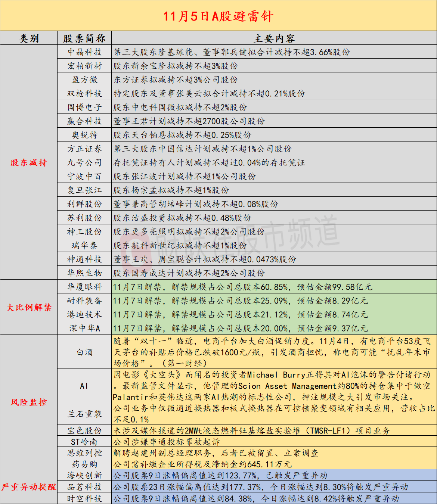Select stock name 利群股份
Image resolution: width=437 pixels, height=504 pixels.
click(x=84, y=204)
